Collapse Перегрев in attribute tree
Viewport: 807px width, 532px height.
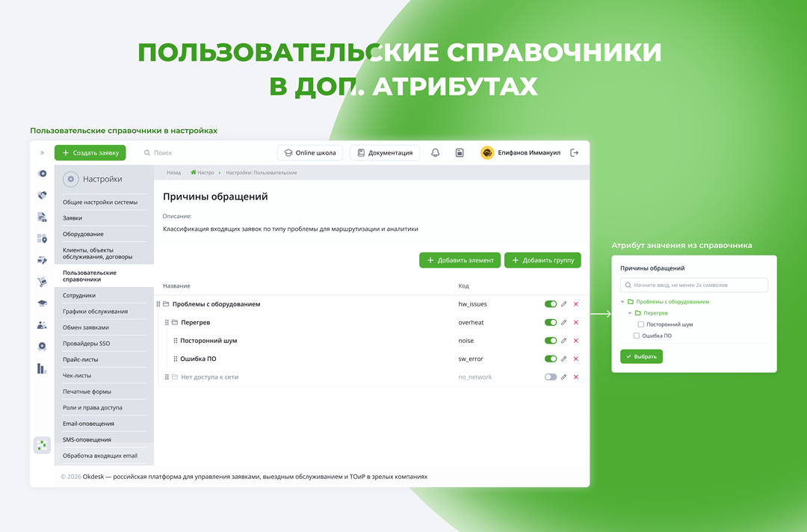coord(630,313)
